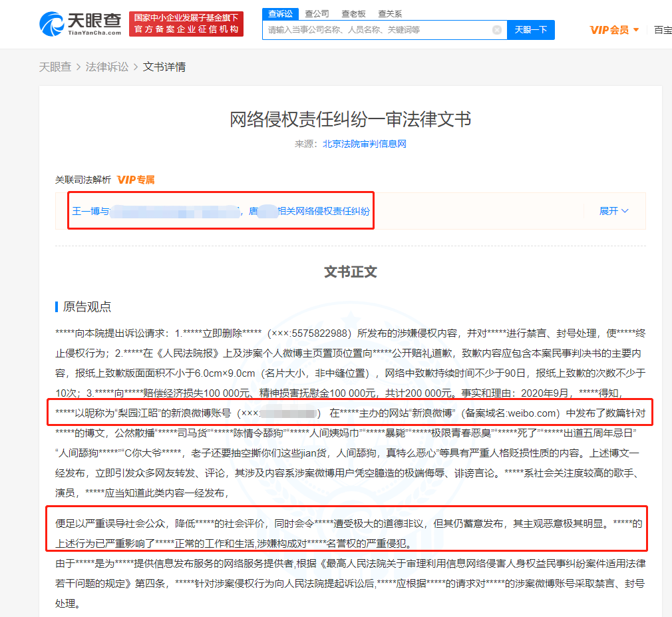This screenshot has width=672, height=617.
Task: Select the 查老板 search tab
Action: (353, 14)
